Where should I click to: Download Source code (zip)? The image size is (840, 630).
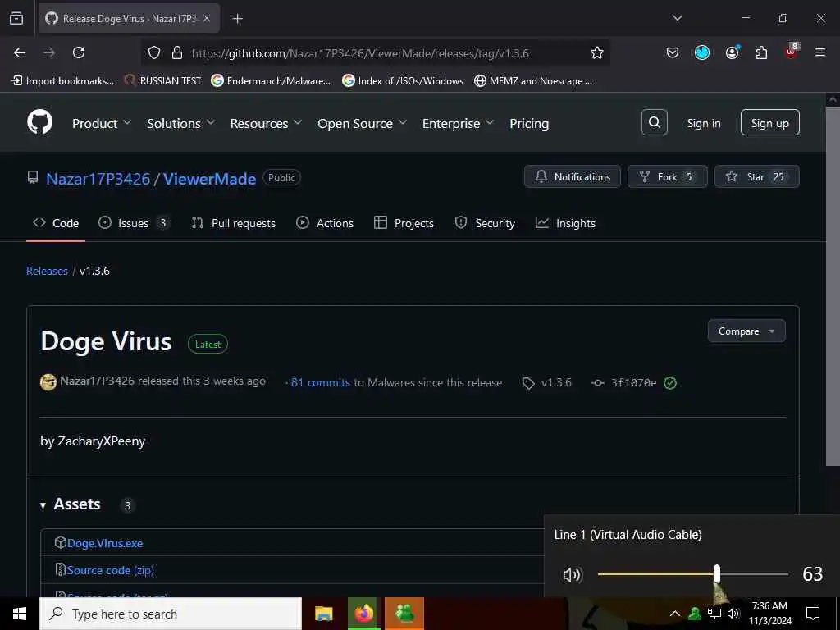point(111,570)
